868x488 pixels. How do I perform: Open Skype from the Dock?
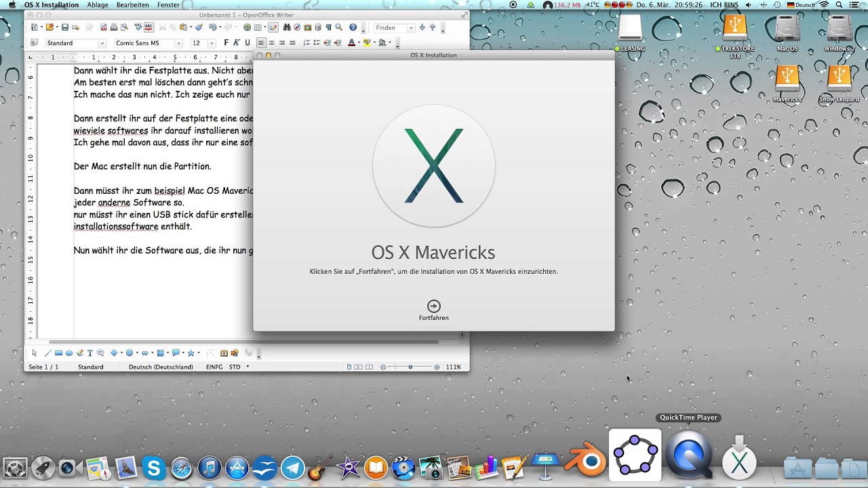[154, 467]
